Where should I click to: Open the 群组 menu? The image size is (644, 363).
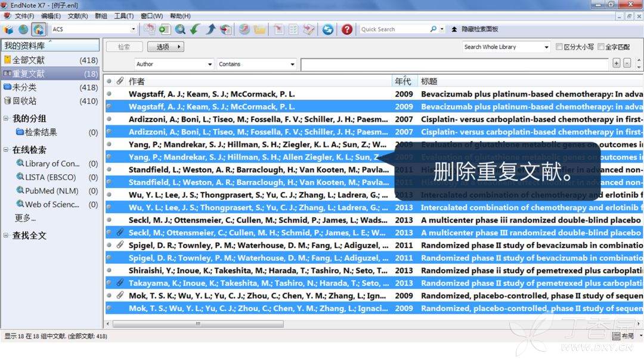pyautogui.click(x=101, y=16)
